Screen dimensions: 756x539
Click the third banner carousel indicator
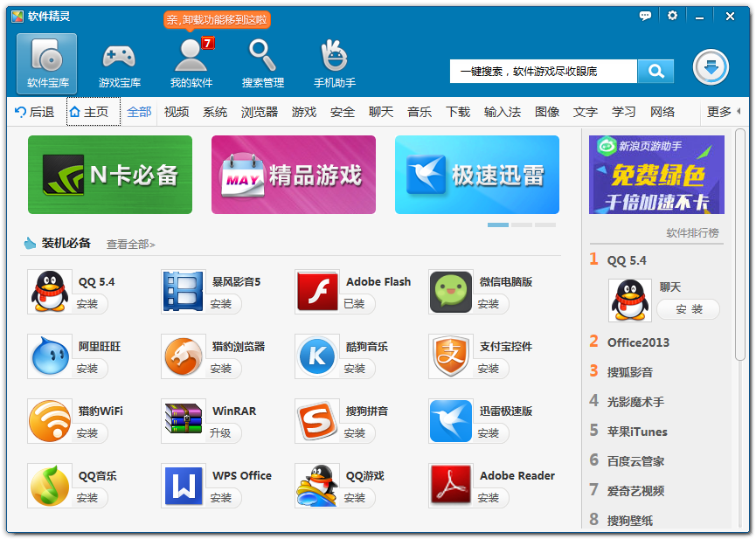coord(545,225)
